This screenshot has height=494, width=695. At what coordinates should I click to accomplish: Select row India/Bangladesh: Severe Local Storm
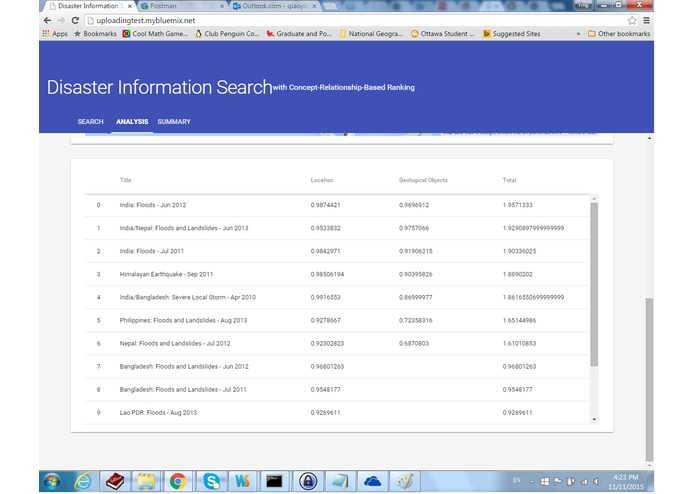pos(337,297)
